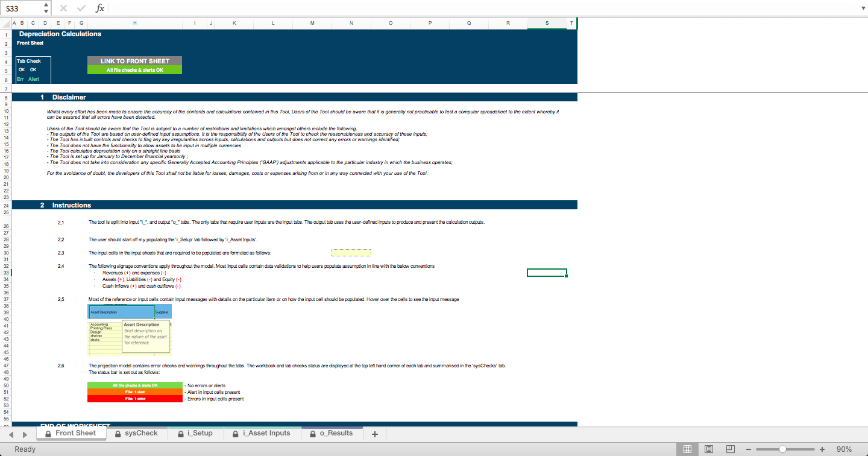This screenshot has width=868, height=456.
Task: Click the '2 Instructions' section heading
Action: [66, 205]
